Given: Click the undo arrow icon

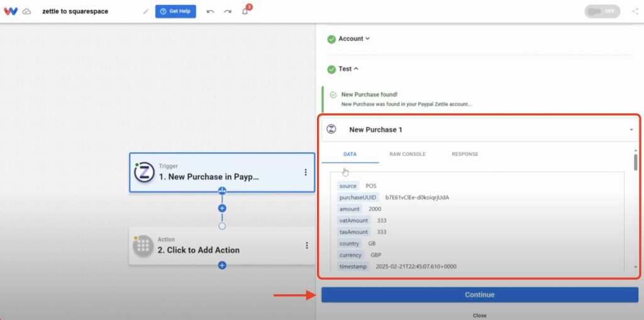Looking at the screenshot, I should click(x=210, y=11).
